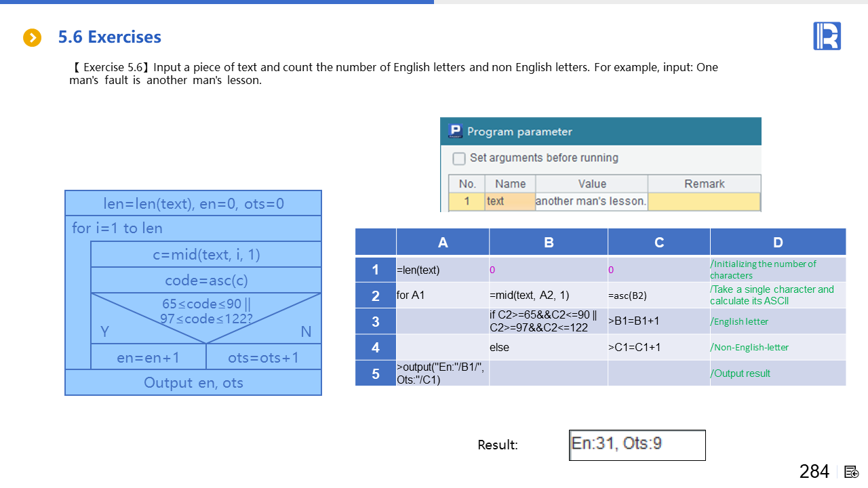Click the 'else' cell in row 4
This screenshot has height=488, width=868.
549,347
